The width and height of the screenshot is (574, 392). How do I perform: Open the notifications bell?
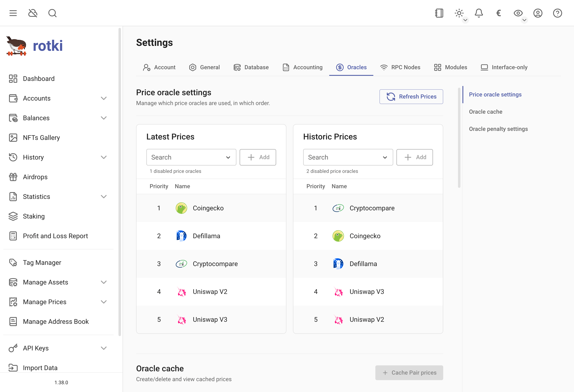pos(479,13)
